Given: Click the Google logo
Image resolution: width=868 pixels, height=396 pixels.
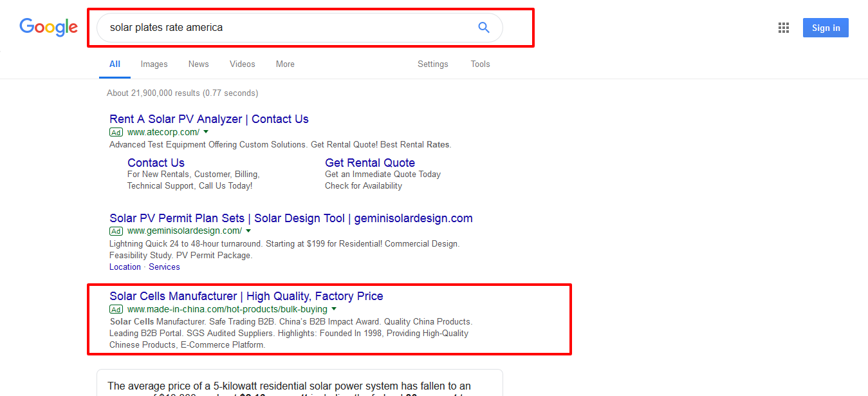Looking at the screenshot, I should [x=48, y=27].
